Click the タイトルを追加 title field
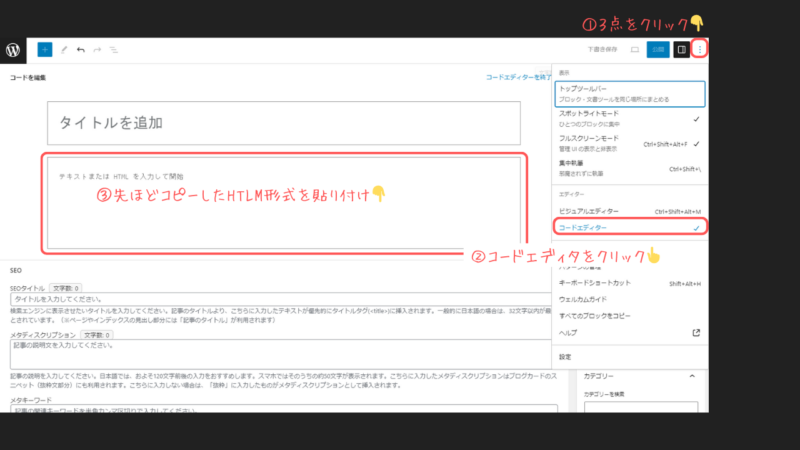The width and height of the screenshot is (800, 450). point(284,123)
